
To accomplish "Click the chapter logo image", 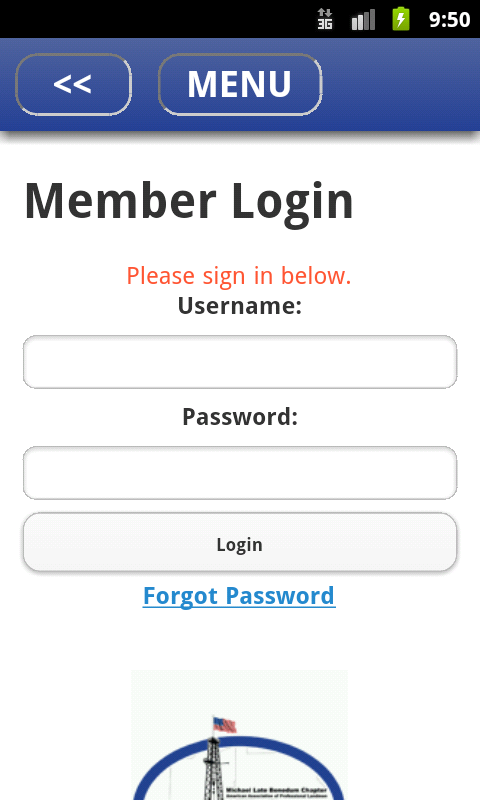I will [x=239, y=735].
